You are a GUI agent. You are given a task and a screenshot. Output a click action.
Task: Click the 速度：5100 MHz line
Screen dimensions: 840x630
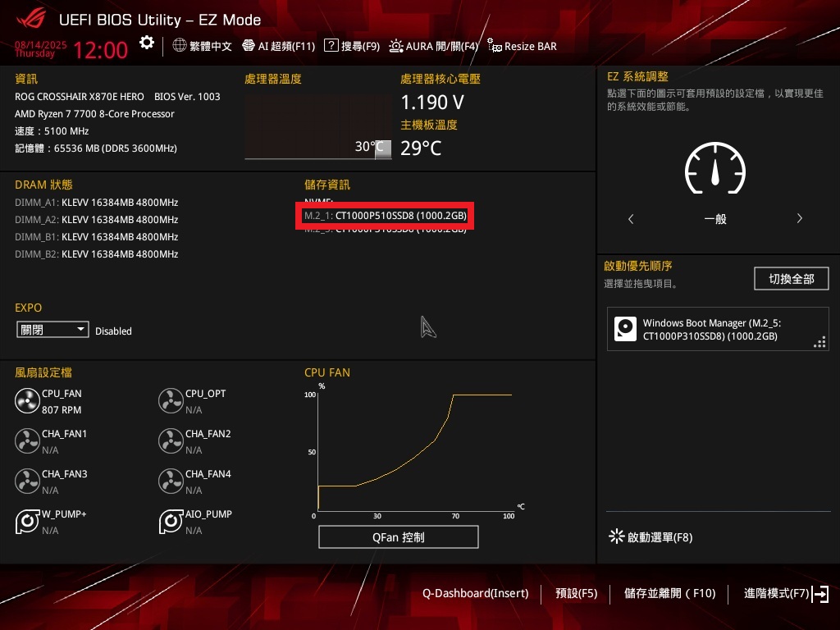[x=52, y=131]
